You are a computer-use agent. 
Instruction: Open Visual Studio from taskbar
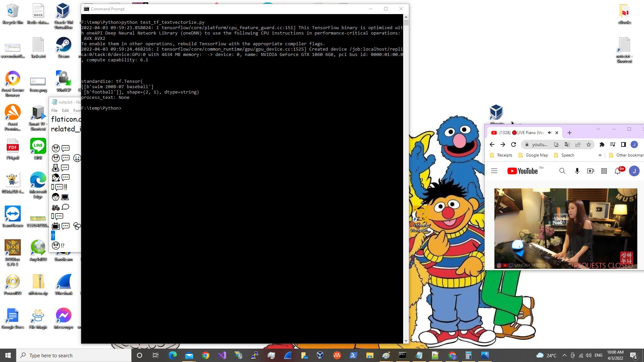[x=222, y=355]
